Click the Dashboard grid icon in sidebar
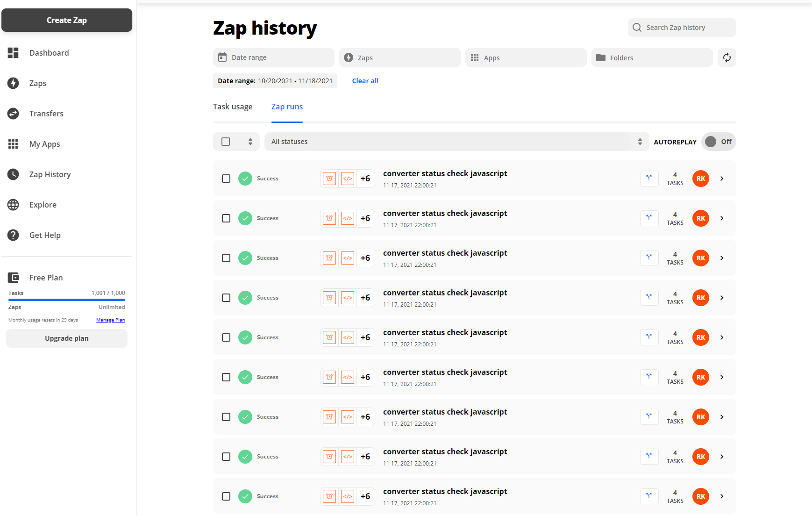Image resolution: width=812 pixels, height=516 pixels. click(13, 53)
